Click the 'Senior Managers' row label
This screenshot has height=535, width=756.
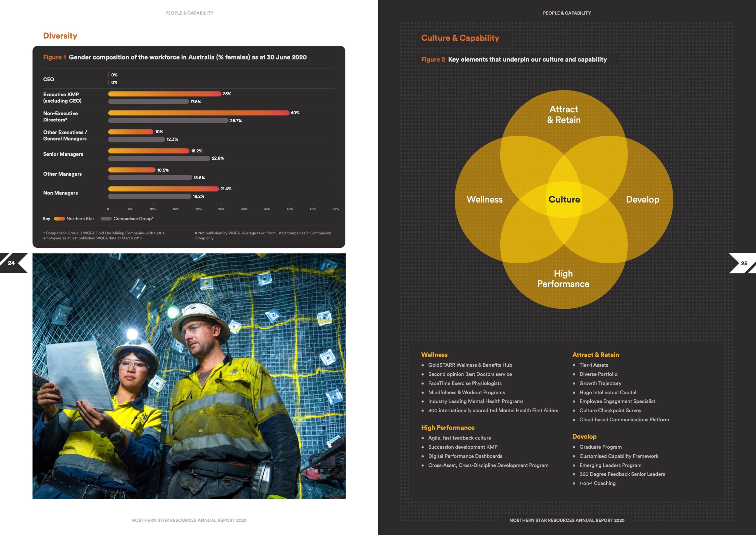(63, 154)
